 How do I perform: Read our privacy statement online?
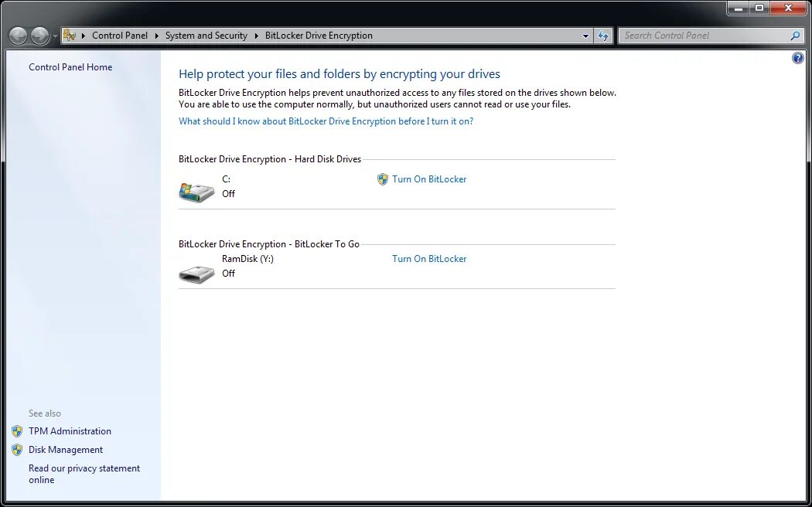(x=84, y=474)
